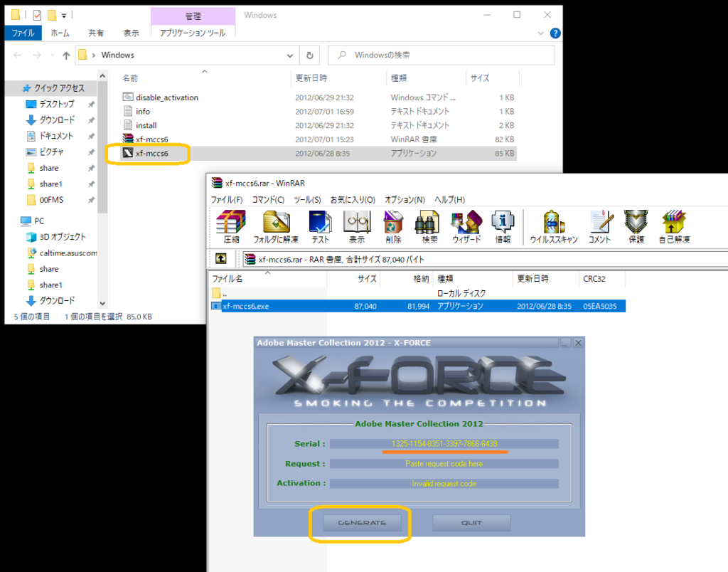Click the Explorer forward arrow
Screen dimensions: 728x572
click(x=37, y=55)
